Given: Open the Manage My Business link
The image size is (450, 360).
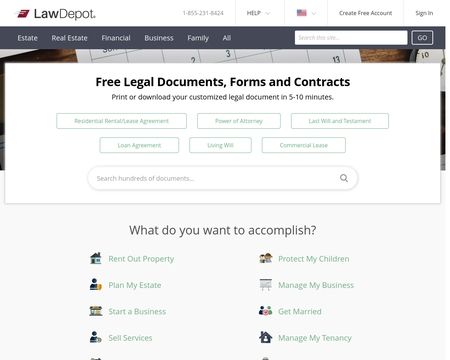Looking at the screenshot, I should pyautogui.click(x=316, y=285).
